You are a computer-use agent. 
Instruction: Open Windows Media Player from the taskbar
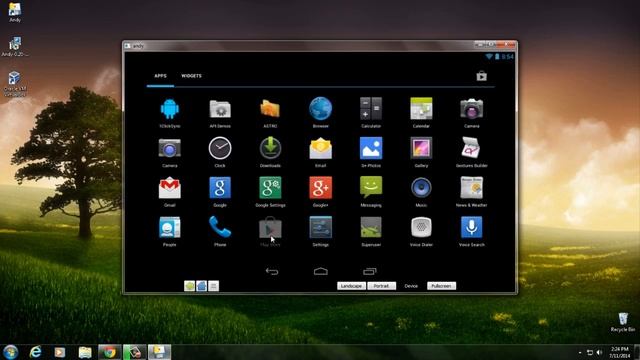point(60,352)
